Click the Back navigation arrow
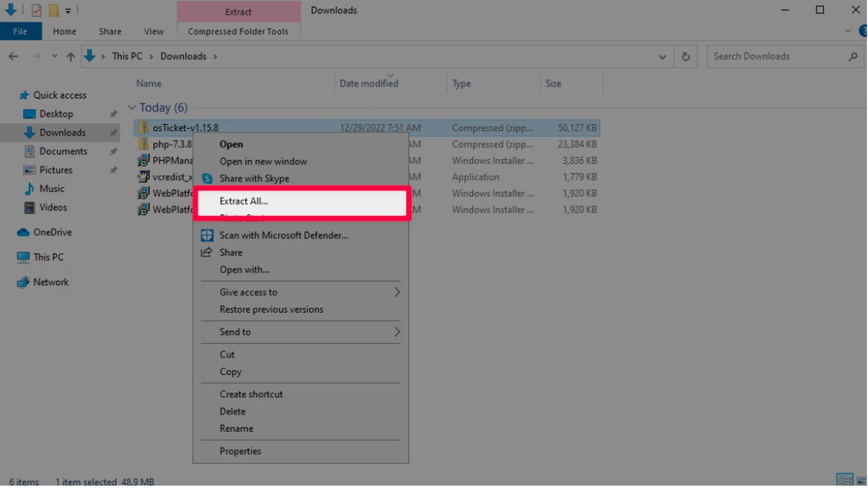Viewport: 868px width, 491px height. 14,56
